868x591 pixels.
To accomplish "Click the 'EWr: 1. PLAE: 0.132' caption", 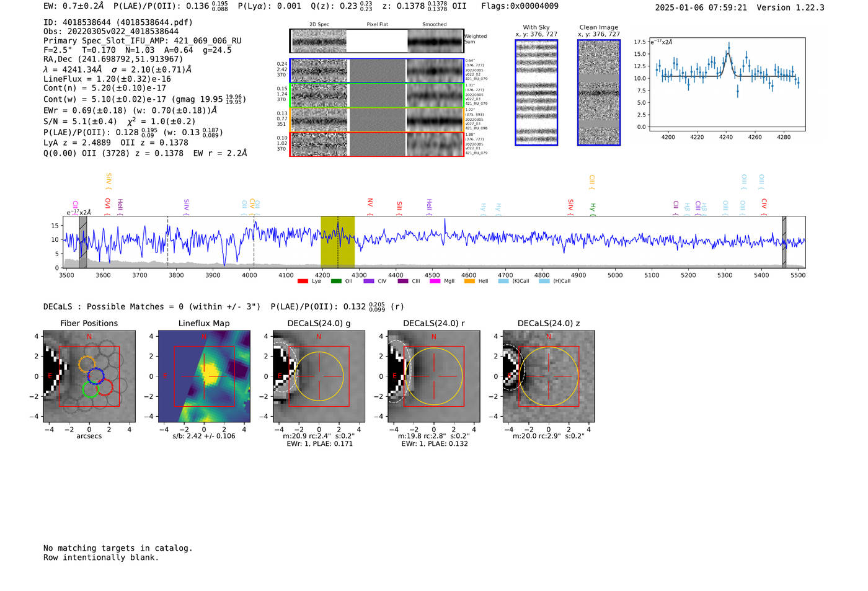I will coord(434,444).
